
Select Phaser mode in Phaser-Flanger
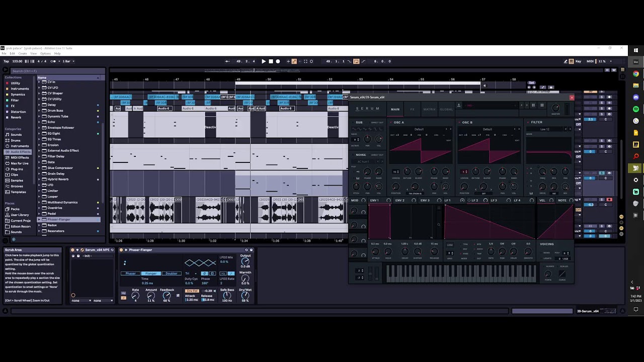click(x=130, y=274)
